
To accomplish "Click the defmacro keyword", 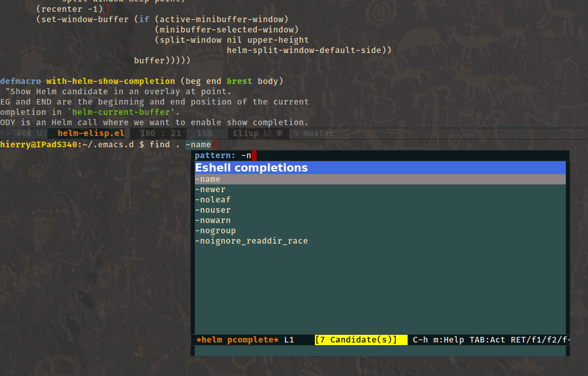I will pyautogui.click(x=20, y=81).
